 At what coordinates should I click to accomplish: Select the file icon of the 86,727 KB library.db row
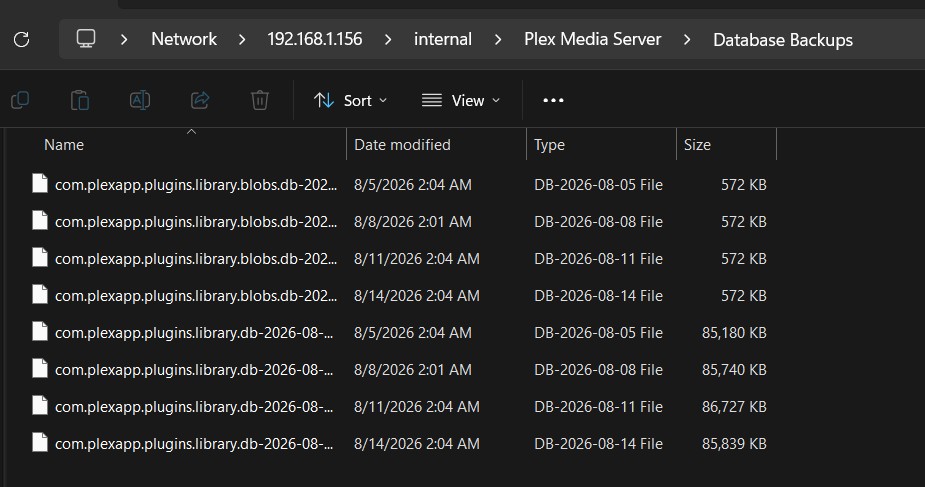tap(40, 406)
